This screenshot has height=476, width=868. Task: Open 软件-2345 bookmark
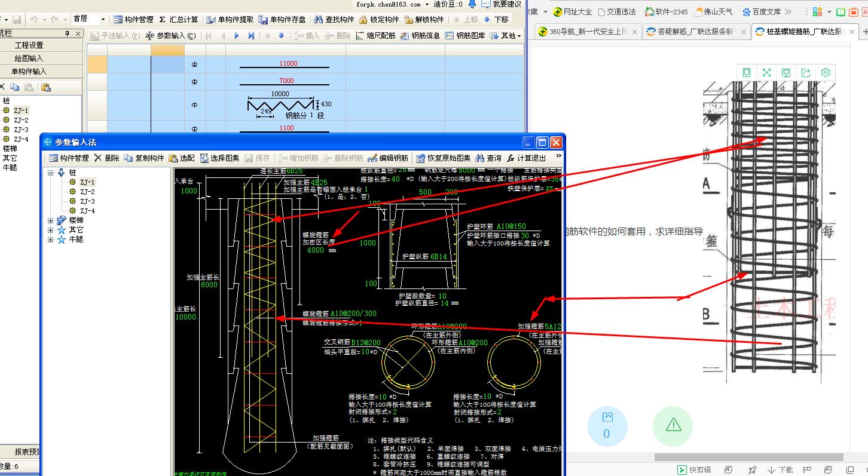pos(665,11)
